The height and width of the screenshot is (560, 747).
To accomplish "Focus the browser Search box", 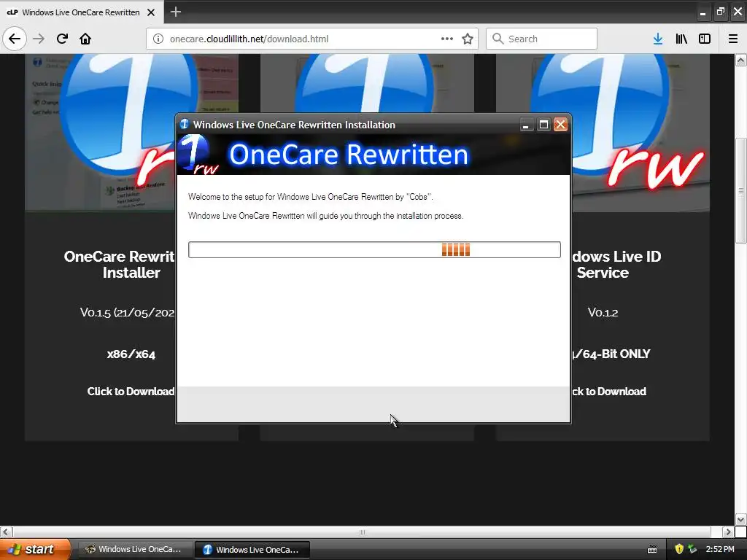I will 541,39.
